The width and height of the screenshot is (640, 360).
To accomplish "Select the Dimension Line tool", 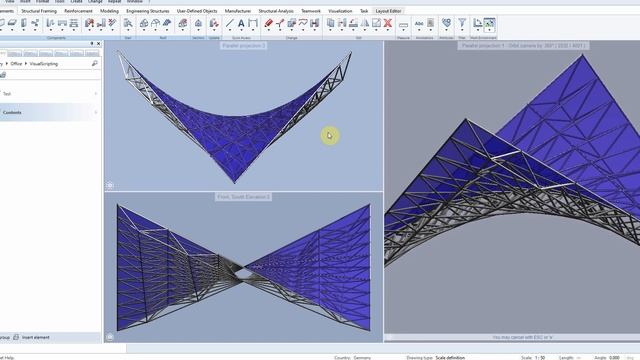I will point(253,24).
